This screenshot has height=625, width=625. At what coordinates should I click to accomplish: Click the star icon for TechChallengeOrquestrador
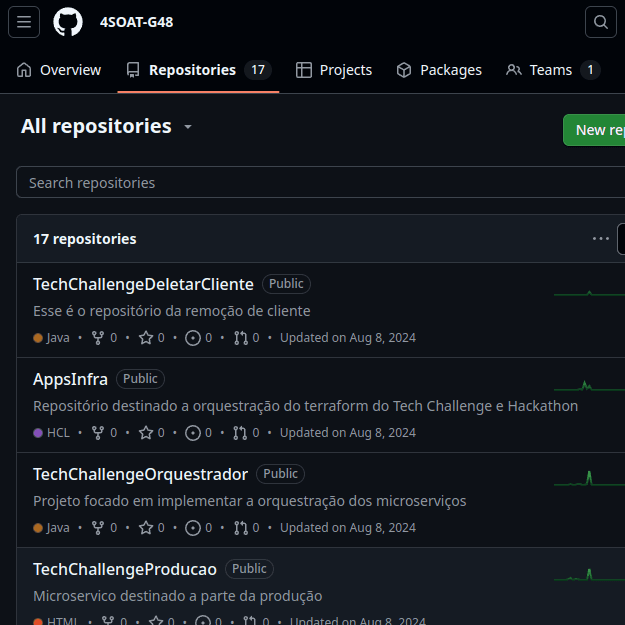tap(146, 528)
